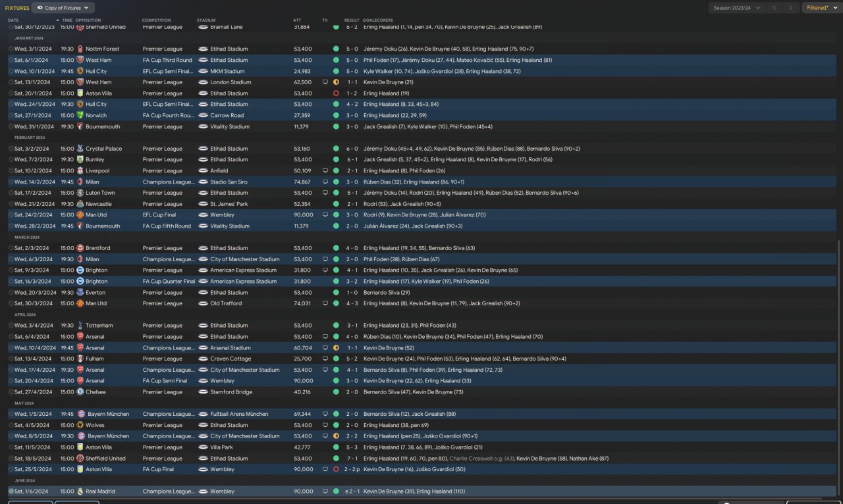Image resolution: width=843 pixels, height=504 pixels.
Task: Sort by the TV column header
Action: coord(325,20)
